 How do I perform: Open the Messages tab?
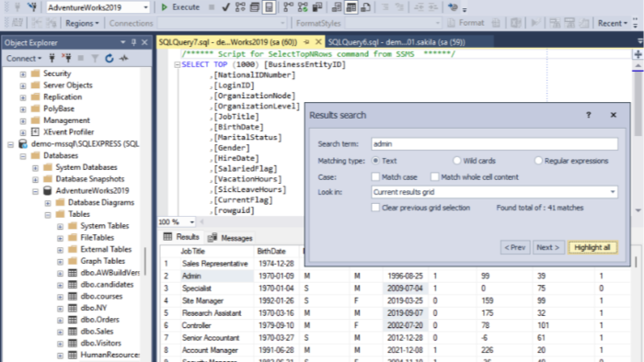tap(230, 238)
